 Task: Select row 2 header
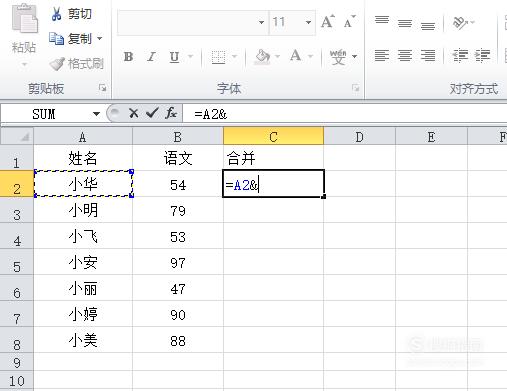tap(17, 184)
